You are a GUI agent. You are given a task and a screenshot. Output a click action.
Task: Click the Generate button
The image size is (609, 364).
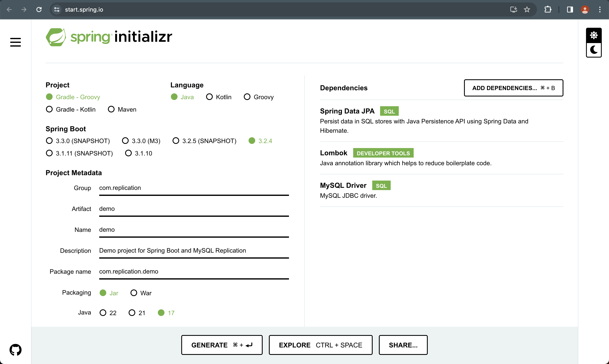click(222, 345)
